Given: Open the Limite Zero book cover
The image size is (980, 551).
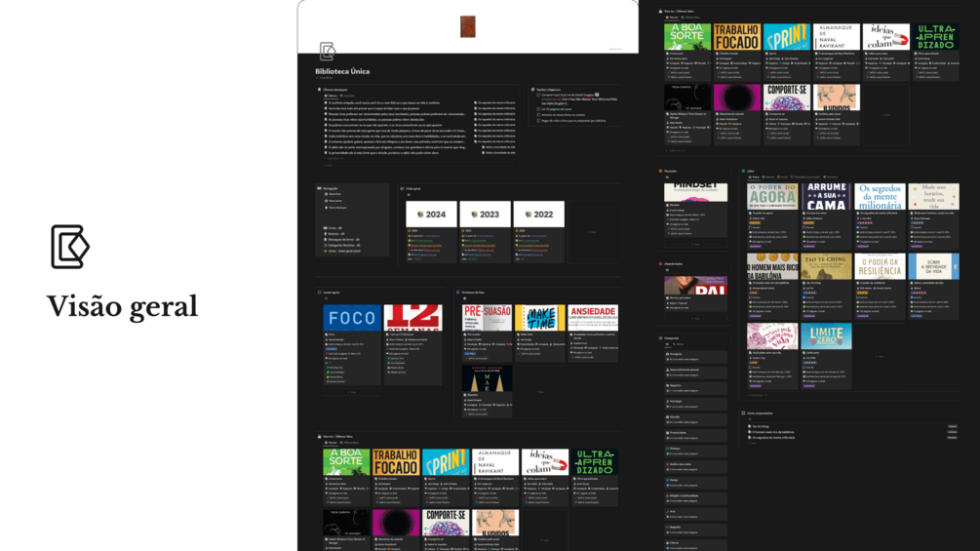Looking at the screenshot, I should (x=826, y=336).
